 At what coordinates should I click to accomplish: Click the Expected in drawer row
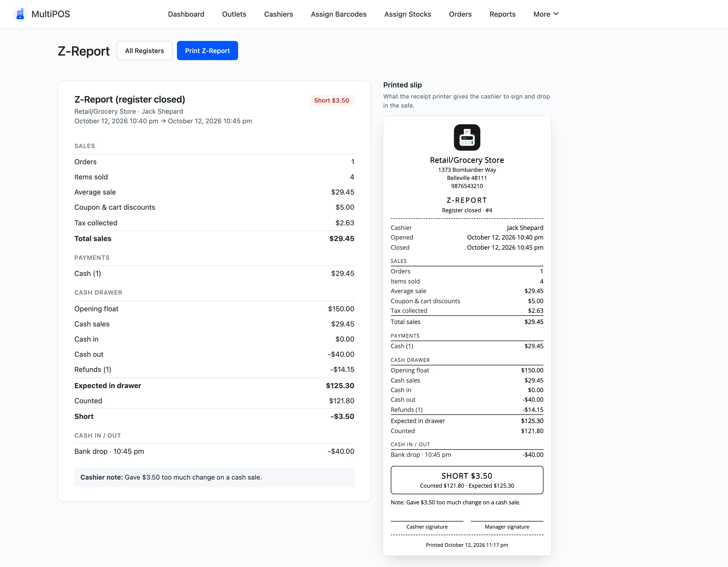[214, 385]
